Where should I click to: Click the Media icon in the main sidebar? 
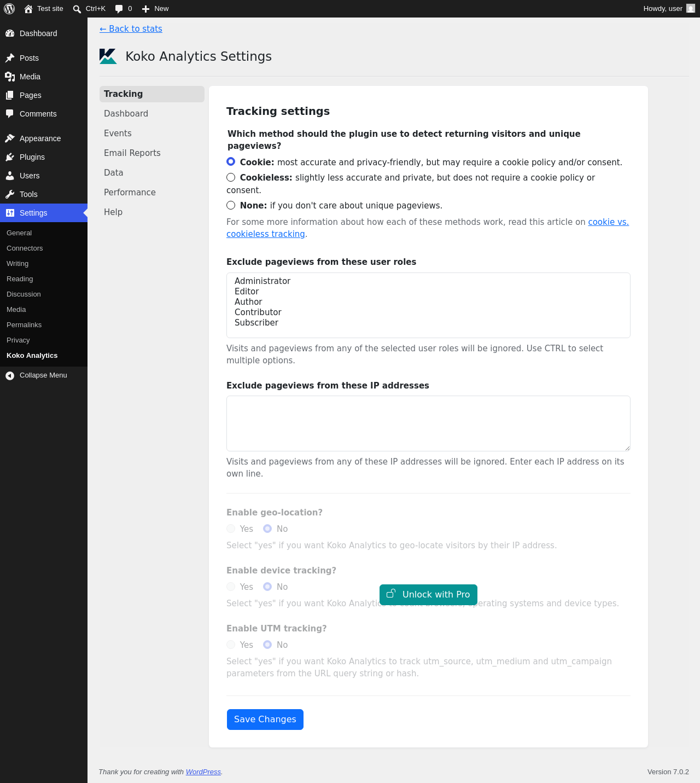click(x=10, y=77)
